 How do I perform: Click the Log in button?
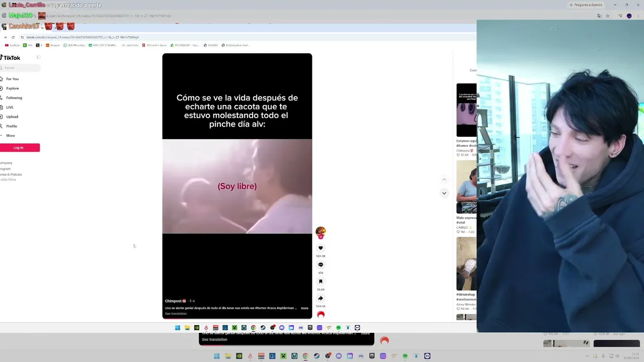[x=20, y=148]
